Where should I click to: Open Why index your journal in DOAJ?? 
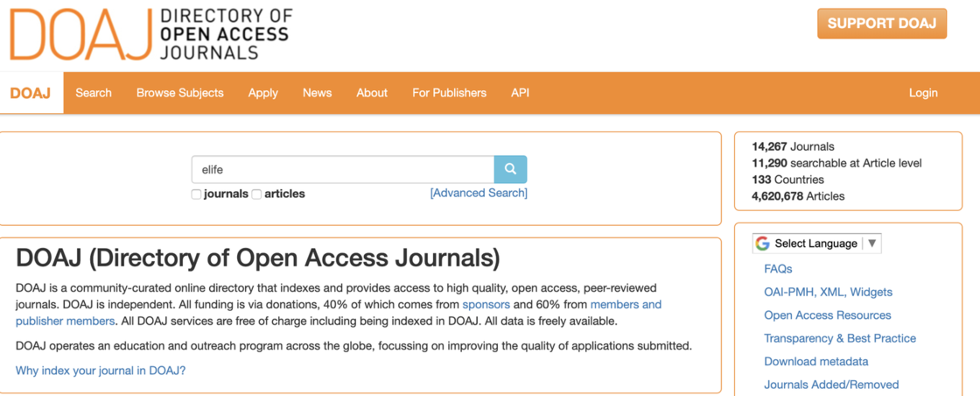(x=101, y=371)
